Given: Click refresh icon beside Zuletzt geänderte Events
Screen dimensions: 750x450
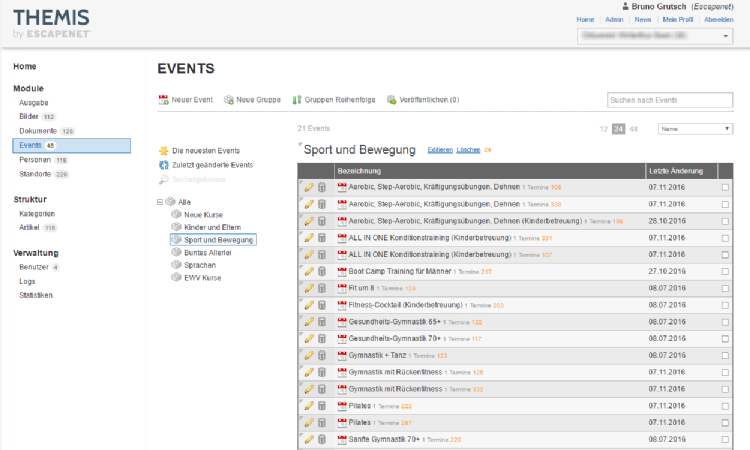Looking at the screenshot, I should point(164,165).
